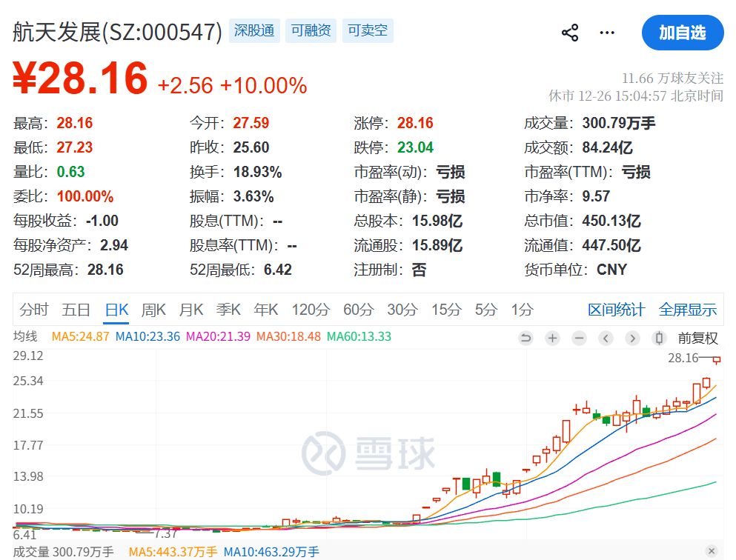Click 全屏显示 to show fullscreen chart
736x560 pixels.
[x=688, y=310]
